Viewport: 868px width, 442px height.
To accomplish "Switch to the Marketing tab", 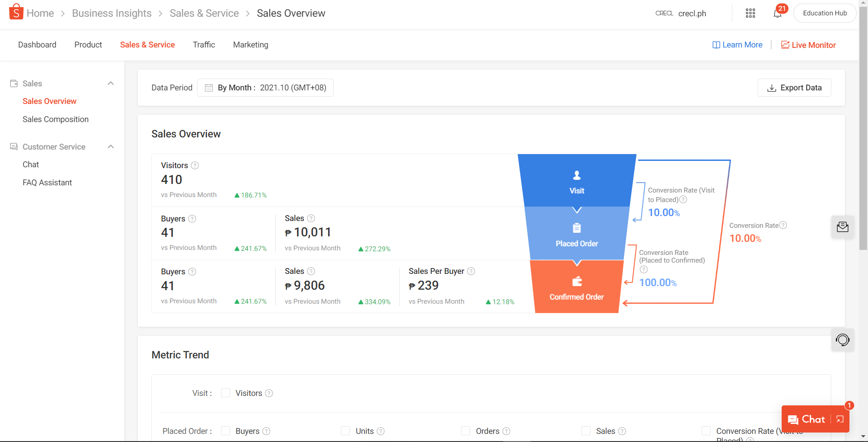I will tap(251, 45).
